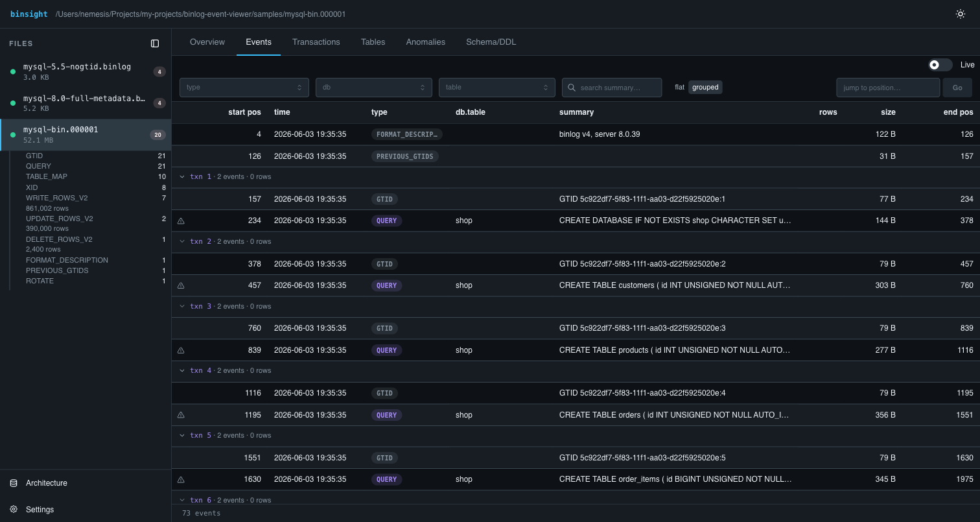Click QUERY badge at position 234
Image resolution: width=980 pixels, height=522 pixels.
[x=387, y=220]
